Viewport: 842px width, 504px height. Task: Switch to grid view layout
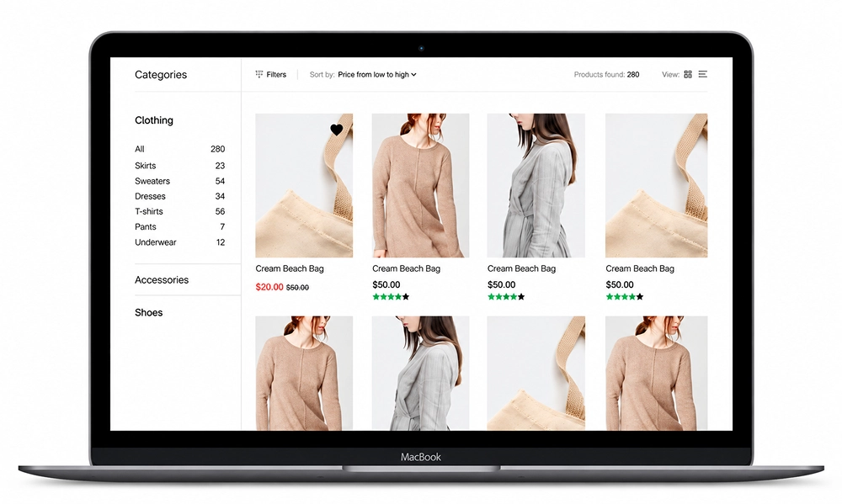(688, 75)
